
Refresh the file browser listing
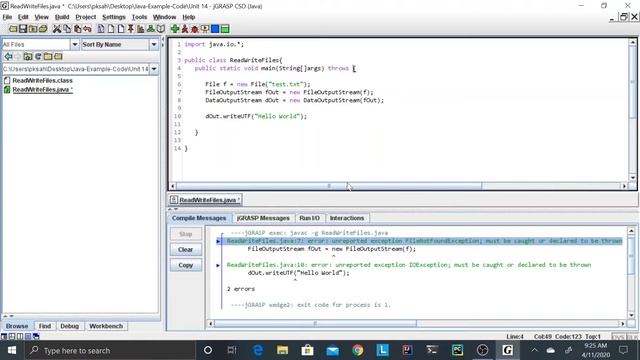38,56
